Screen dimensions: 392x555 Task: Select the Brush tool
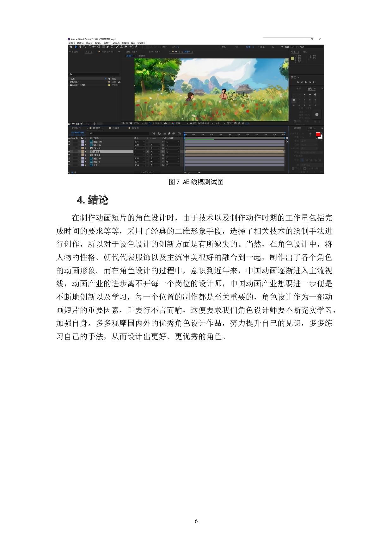(x=117, y=47)
